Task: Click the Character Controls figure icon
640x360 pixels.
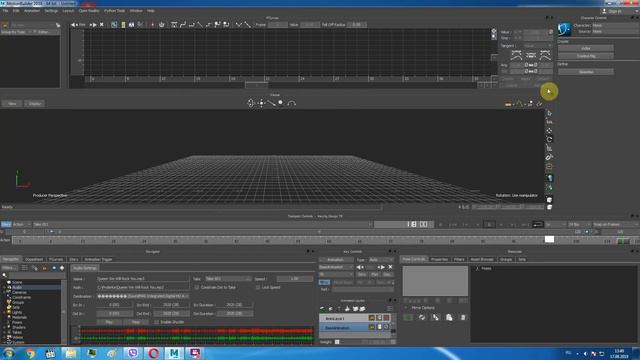Action: click(x=564, y=29)
